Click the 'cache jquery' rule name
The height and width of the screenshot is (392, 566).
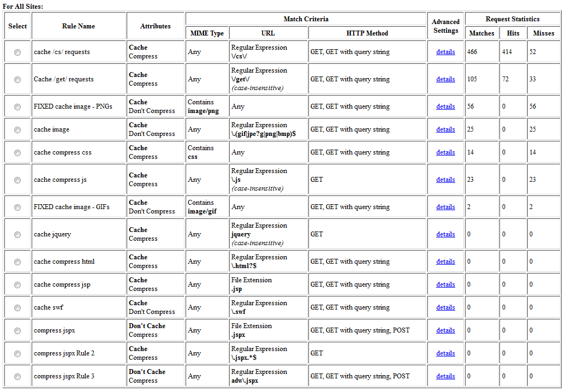point(52,234)
